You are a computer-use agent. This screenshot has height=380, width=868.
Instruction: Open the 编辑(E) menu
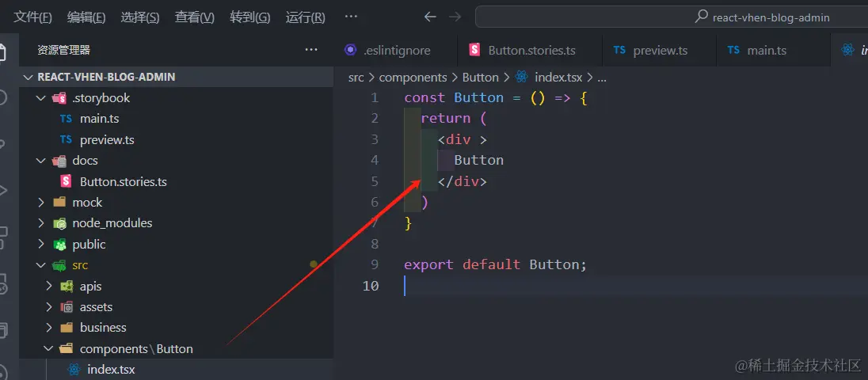click(x=86, y=17)
